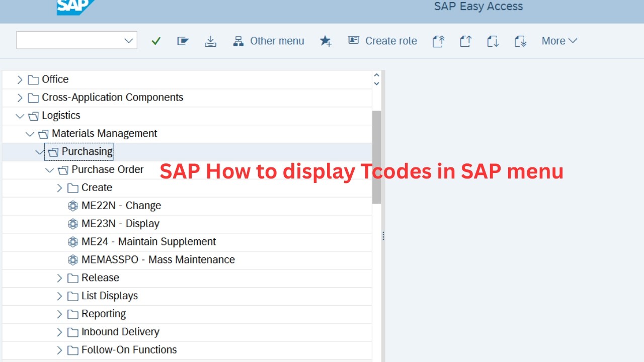
Task: Click the tree's vertical scrollbar thumb
Action: coord(377,157)
